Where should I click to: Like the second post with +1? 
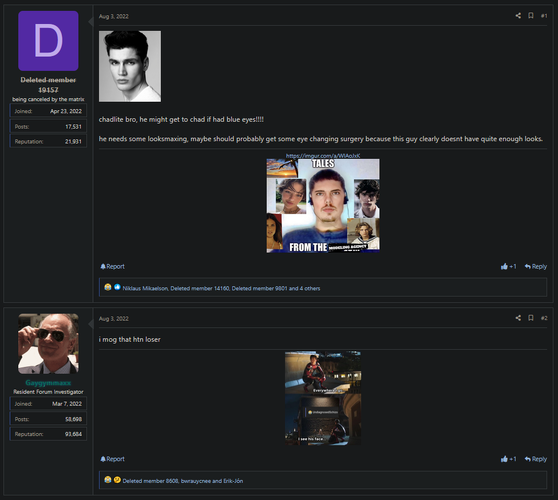coord(509,459)
